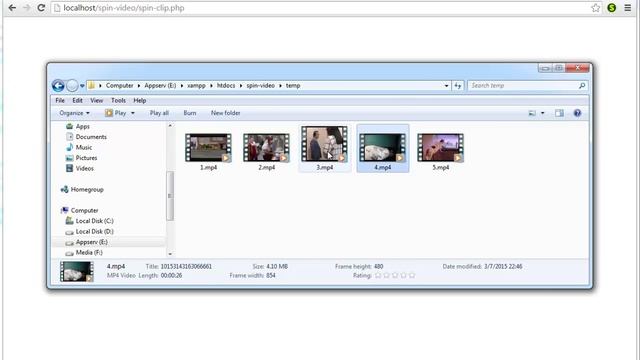This screenshot has height=360, width=640.
Task: Open the Help menu
Action: coord(140,100)
